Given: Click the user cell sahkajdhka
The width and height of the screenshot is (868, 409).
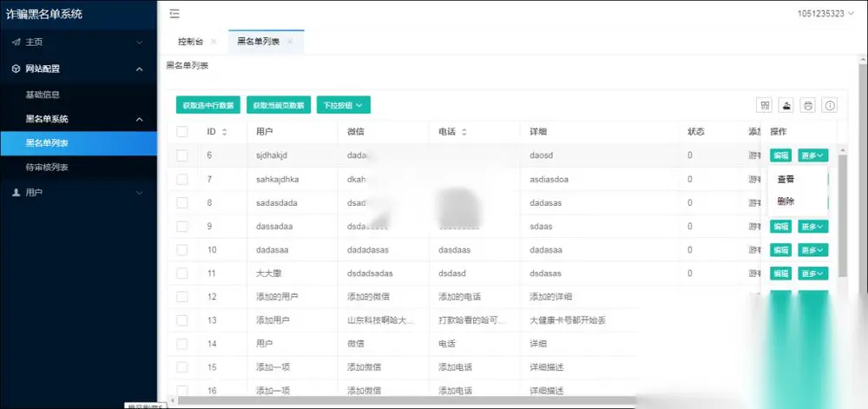Looking at the screenshot, I should pyautogui.click(x=278, y=180).
